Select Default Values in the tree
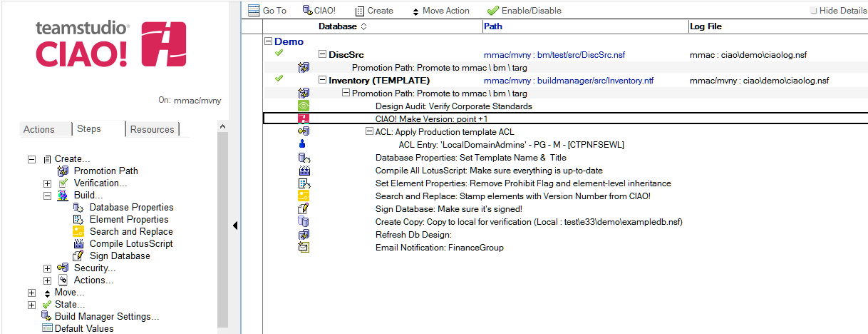 [x=84, y=328]
